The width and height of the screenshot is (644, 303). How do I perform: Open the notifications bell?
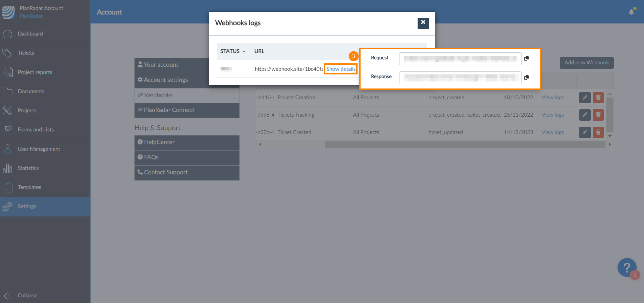click(x=631, y=12)
